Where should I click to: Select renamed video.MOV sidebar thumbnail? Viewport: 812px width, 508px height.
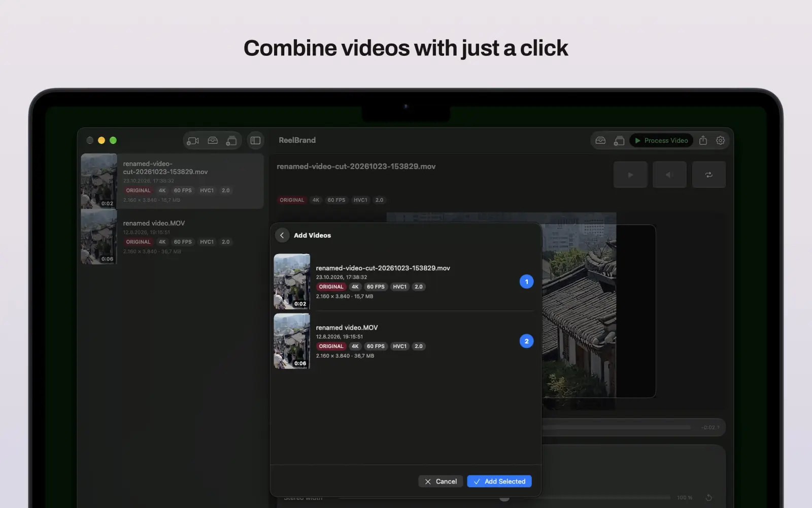(99, 237)
